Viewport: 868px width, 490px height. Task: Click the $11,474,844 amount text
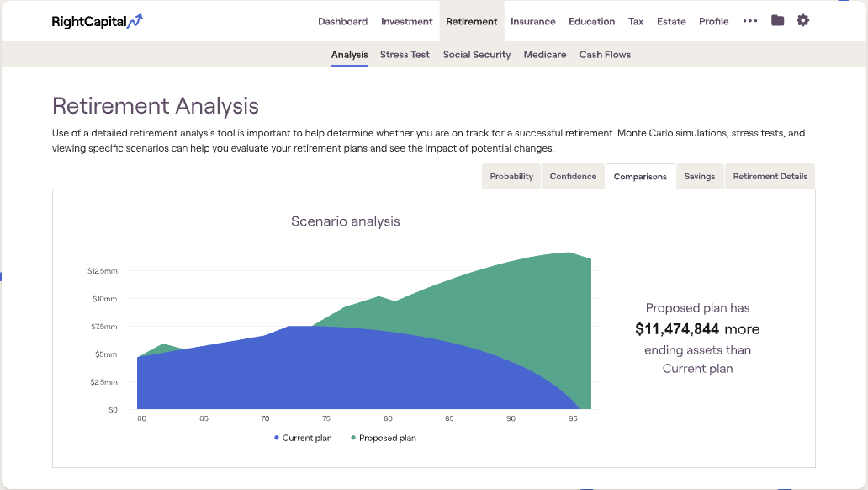coord(677,328)
